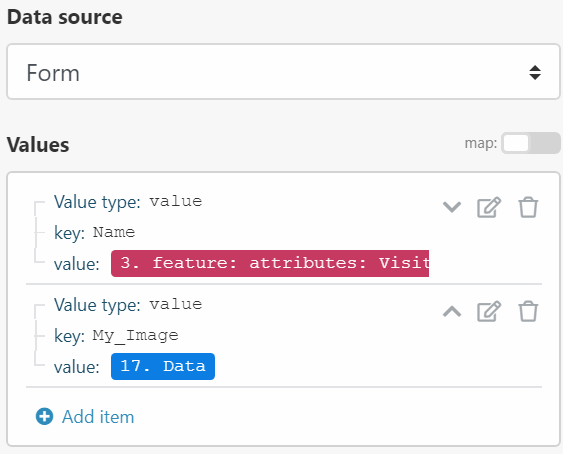Viewport: 563px width, 454px height.
Task: Edit the Name value item
Action: click(489, 207)
